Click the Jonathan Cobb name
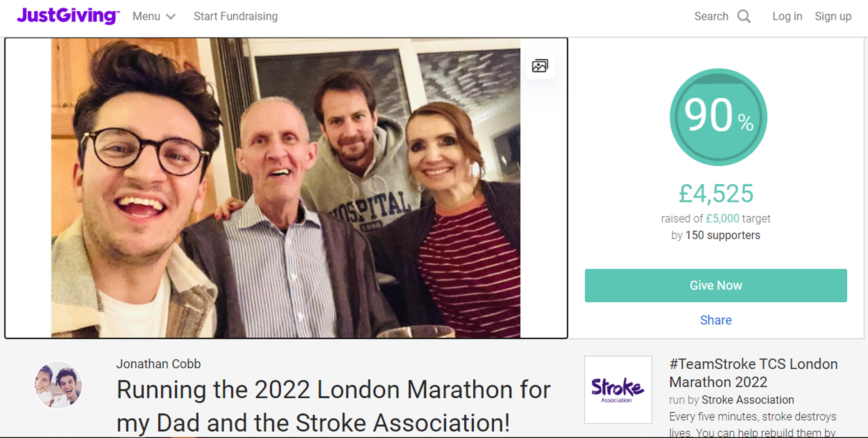 [x=158, y=364]
